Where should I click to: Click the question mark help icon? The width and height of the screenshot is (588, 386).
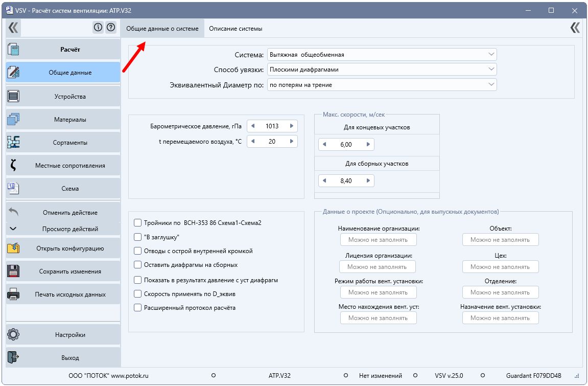click(x=111, y=28)
